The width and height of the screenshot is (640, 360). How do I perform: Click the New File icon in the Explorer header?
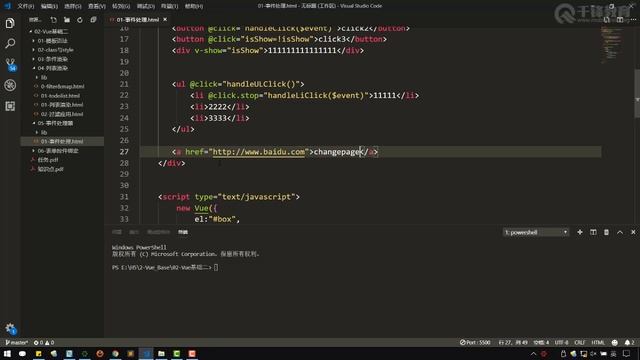coord(53,20)
